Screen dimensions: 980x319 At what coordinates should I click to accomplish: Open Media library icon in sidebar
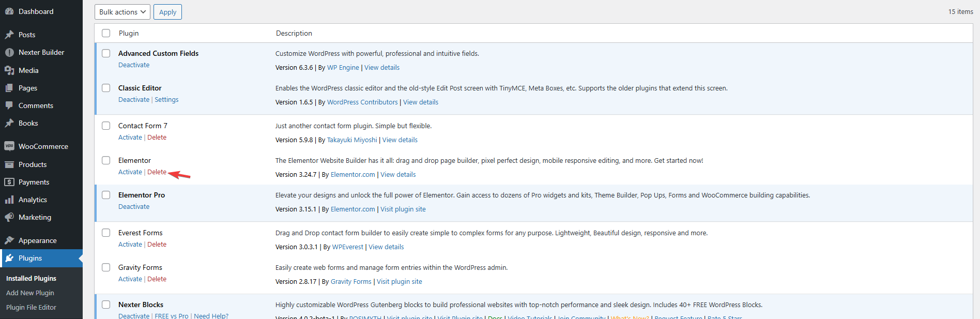click(x=9, y=70)
